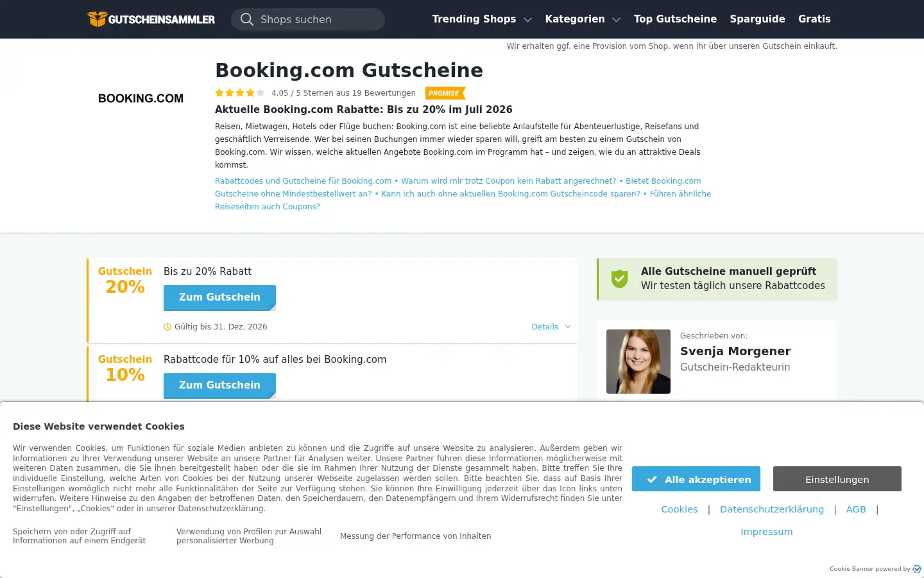
Task: Open the Impressum link
Action: [767, 532]
